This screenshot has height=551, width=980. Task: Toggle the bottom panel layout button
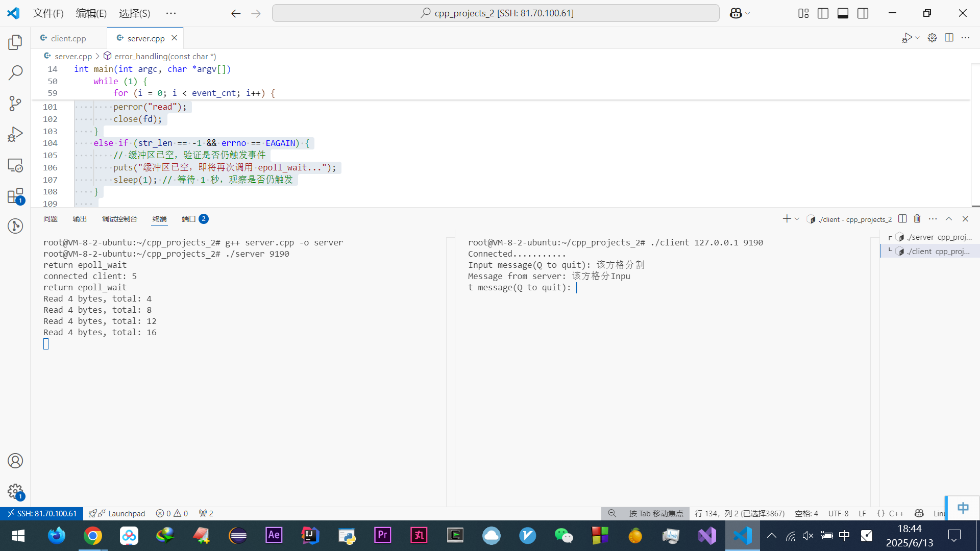coord(843,13)
